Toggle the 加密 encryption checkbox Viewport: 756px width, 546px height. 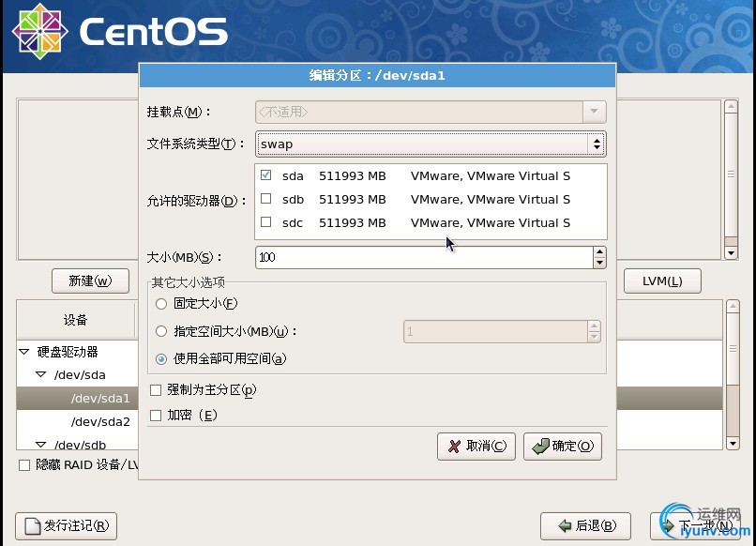tap(156, 416)
